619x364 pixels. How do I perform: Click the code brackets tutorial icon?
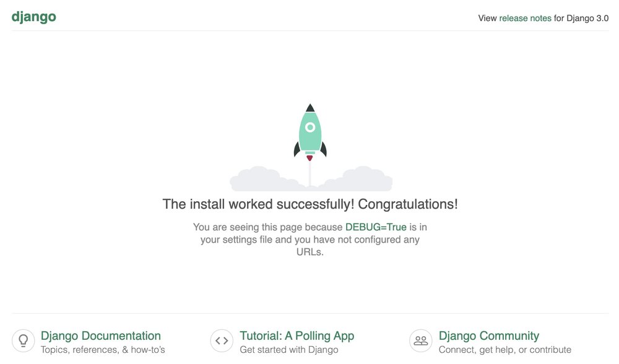[222, 340]
